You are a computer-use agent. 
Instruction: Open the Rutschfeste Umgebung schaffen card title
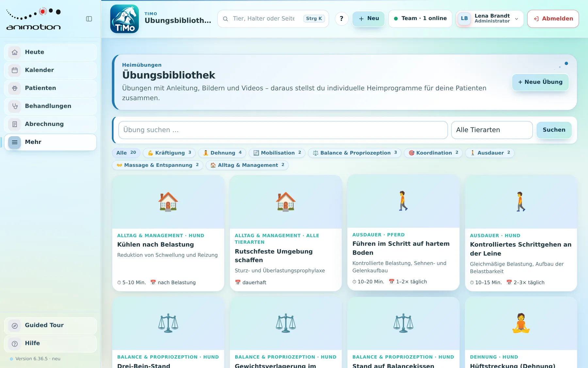tap(274, 256)
